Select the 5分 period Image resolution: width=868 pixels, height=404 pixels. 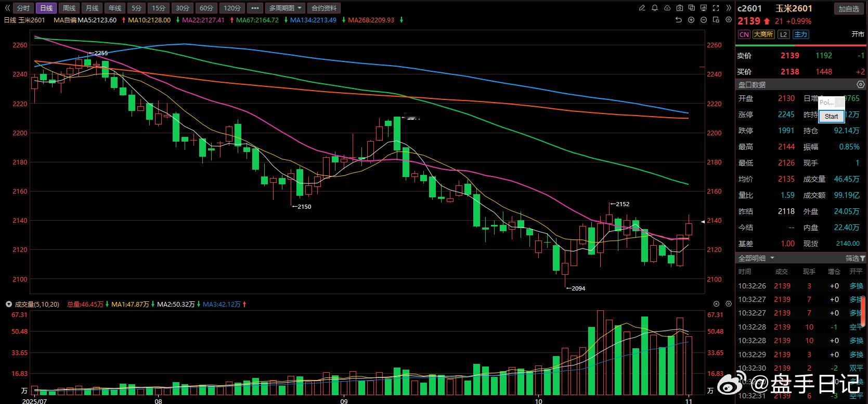click(x=136, y=8)
